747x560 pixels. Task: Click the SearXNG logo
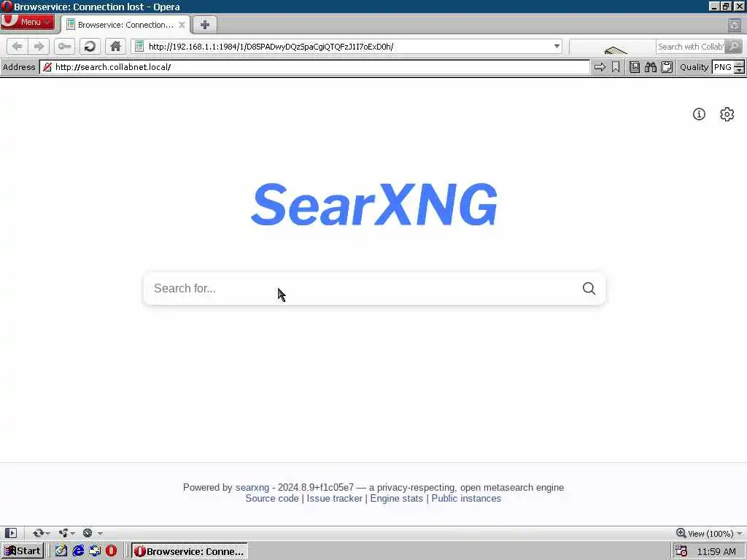click(x=374, y=205)
